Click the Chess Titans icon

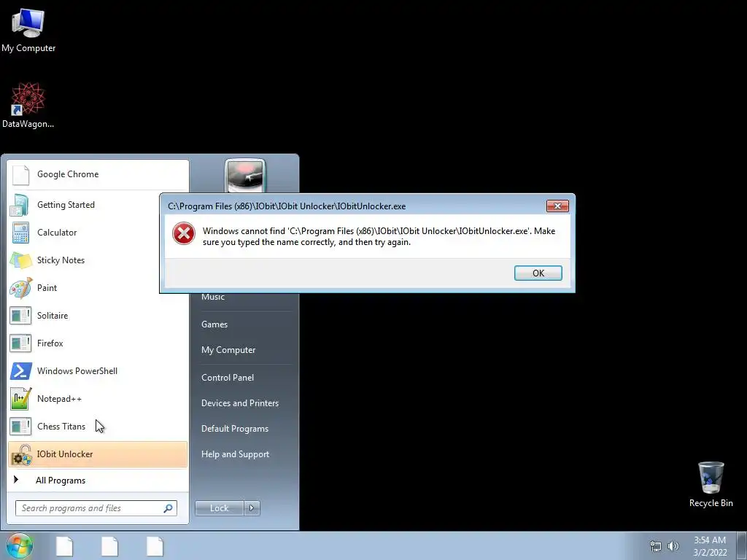point(20,426)
